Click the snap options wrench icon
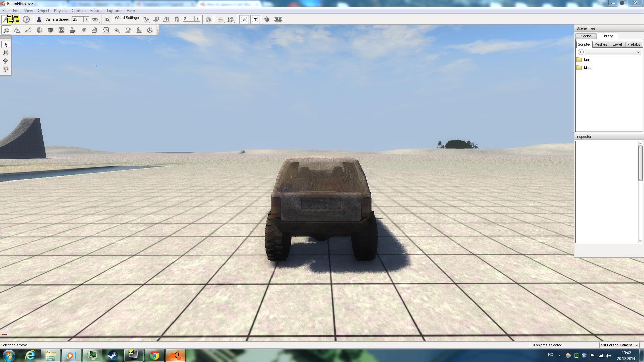This screenshot has width=644, height=362. [x=146, y=19]
